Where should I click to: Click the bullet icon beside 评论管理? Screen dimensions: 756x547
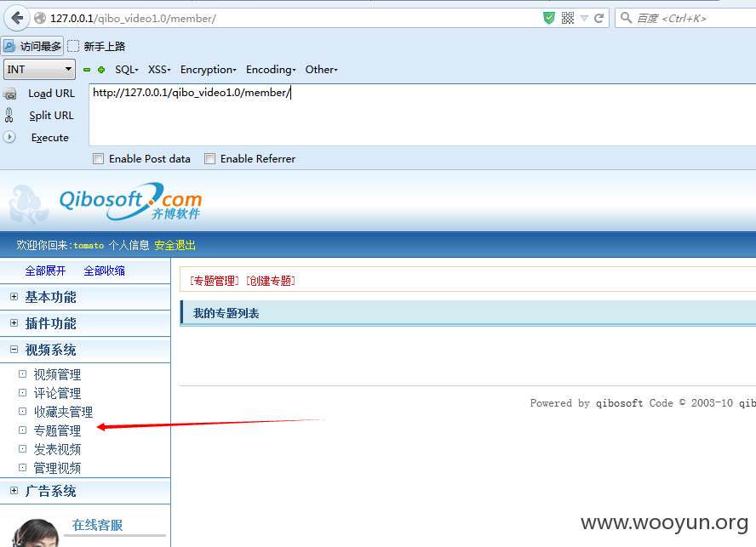click(22, 392)
